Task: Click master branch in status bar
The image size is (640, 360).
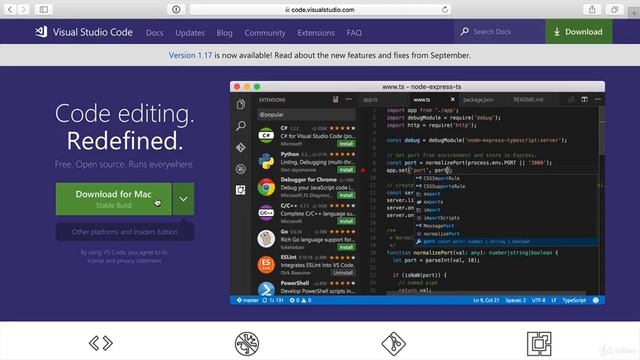Action: pos(247,300)
